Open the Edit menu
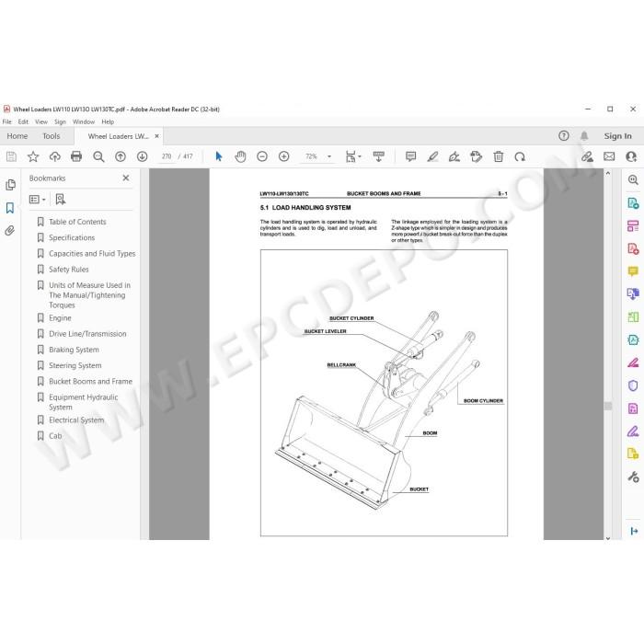The height and width of the screenshot is (644, 644). (23, 122)
